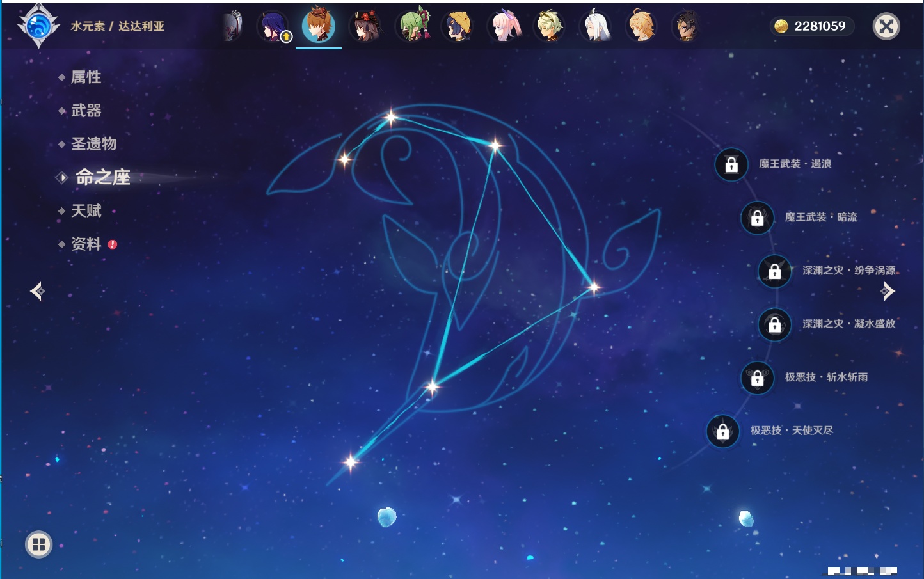Click the lock icon for 深渊之灾·纷争涡源
The height and width of the screenshot is (579, 924).
click(774, 271)
